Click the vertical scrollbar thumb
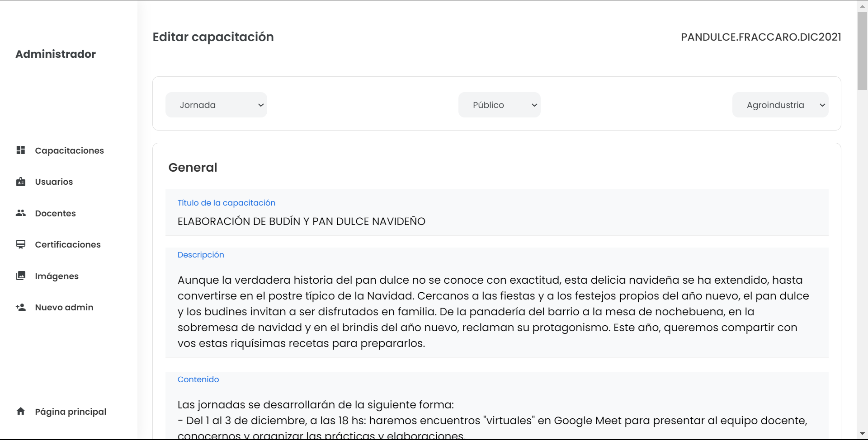Image resolution: width=868 pixels, height=440 pixels. 862,51
